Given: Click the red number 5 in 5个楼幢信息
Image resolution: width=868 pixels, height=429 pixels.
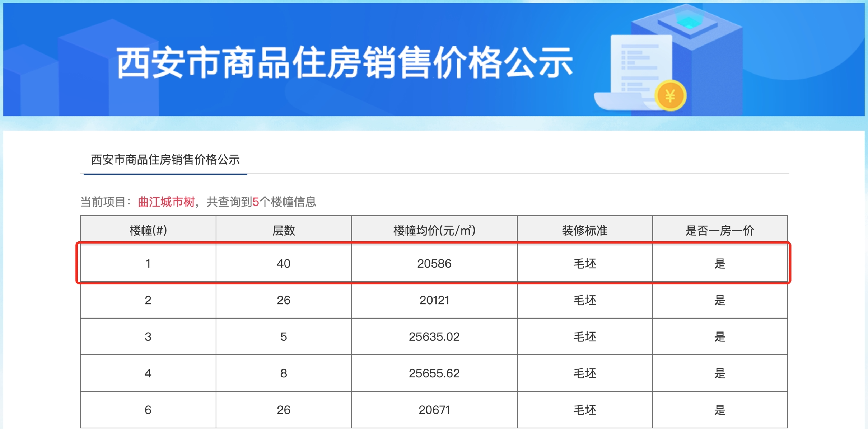Looking at the screenshot, I should (x=256, y=202).
